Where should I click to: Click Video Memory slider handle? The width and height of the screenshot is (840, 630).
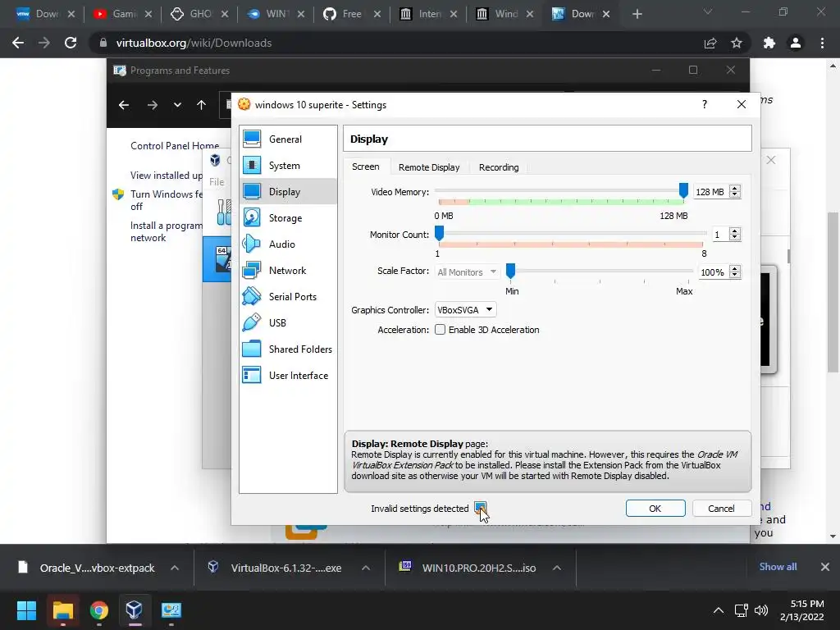[683, 190]
